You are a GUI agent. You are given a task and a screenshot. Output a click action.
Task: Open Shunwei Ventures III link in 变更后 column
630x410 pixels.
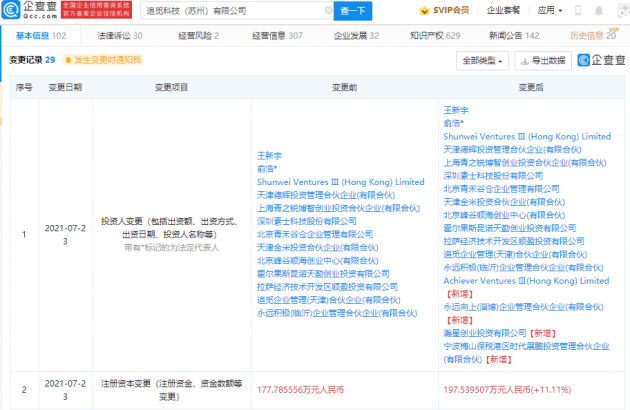tap(527, 137)
